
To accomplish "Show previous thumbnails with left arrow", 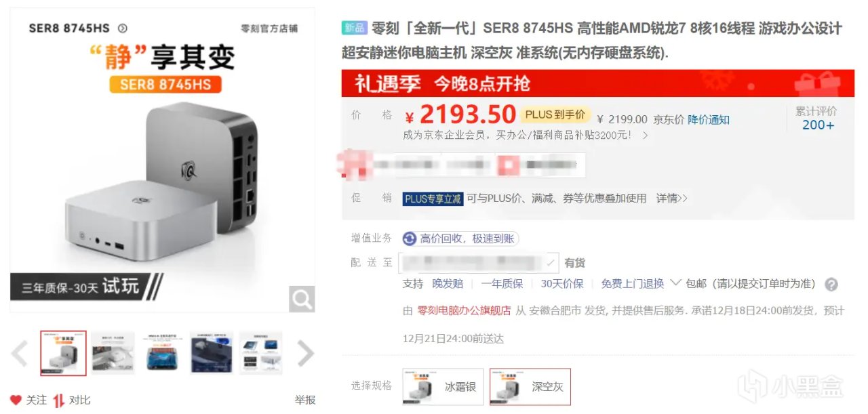I will [20, 353].
